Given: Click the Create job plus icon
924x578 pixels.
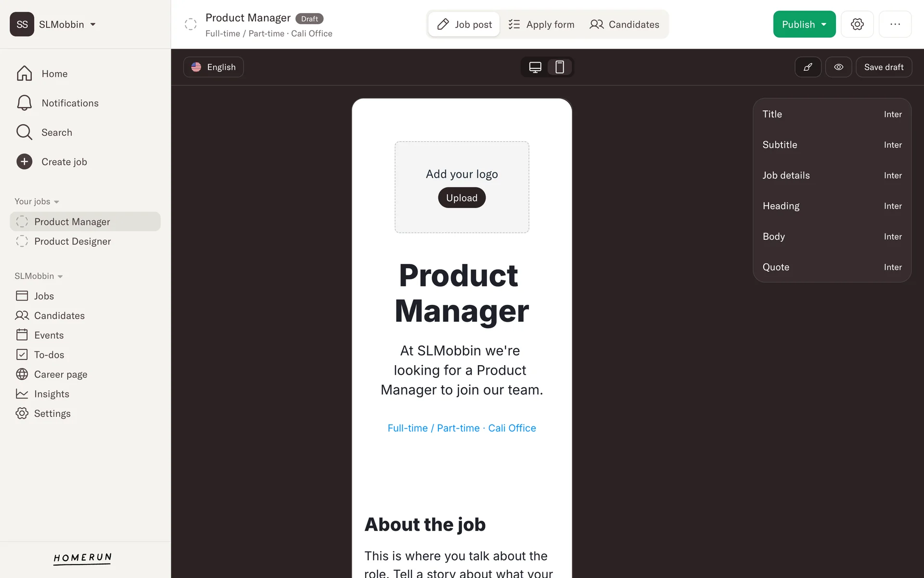Looking at the screenshot, I should 24,162.
